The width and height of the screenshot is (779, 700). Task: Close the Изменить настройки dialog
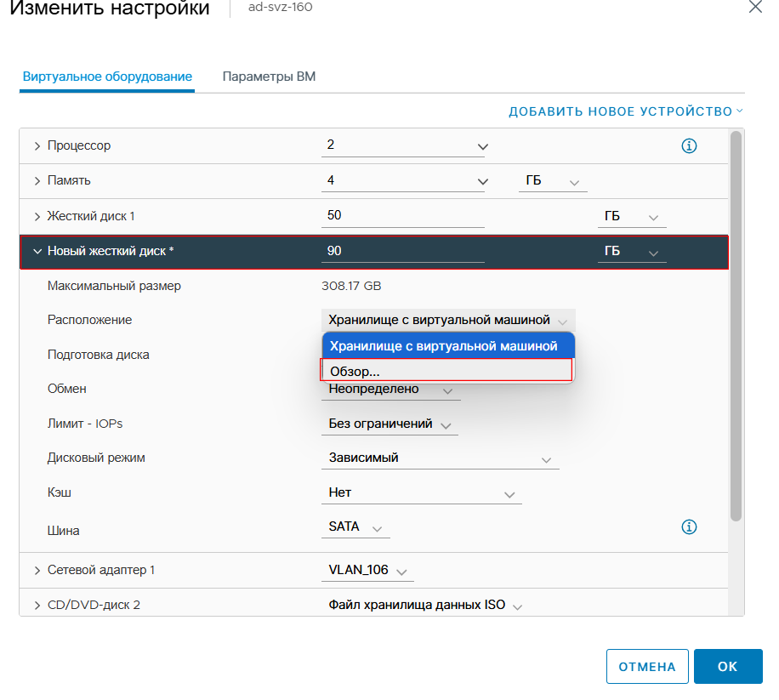tap(755, 7)
